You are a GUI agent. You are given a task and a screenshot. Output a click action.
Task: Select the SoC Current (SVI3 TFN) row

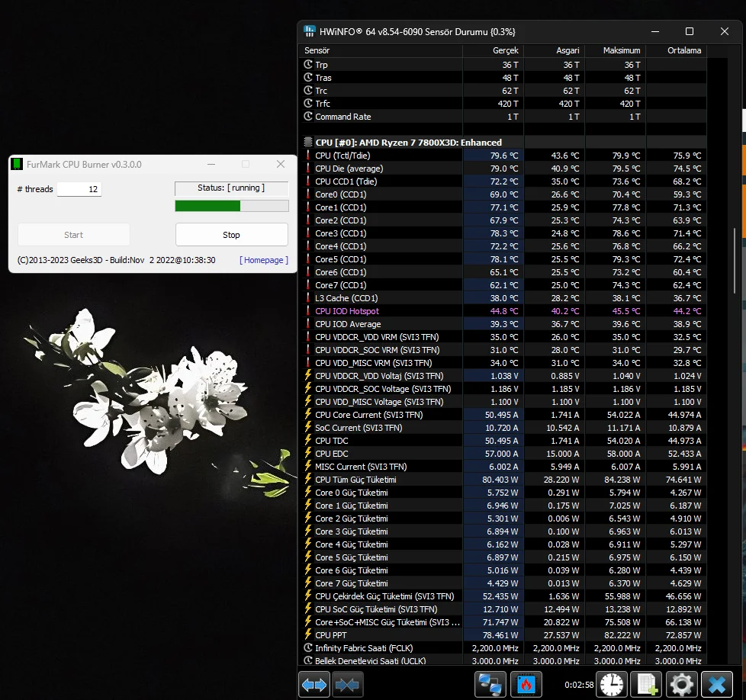[503, 428]
